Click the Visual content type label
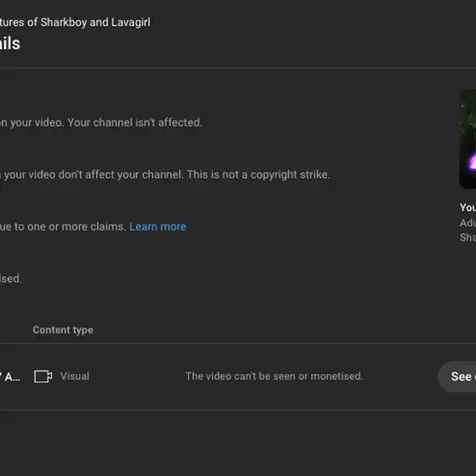Image resolution: width=476 pixels, height=476 pixels. (x=75, y=376)
